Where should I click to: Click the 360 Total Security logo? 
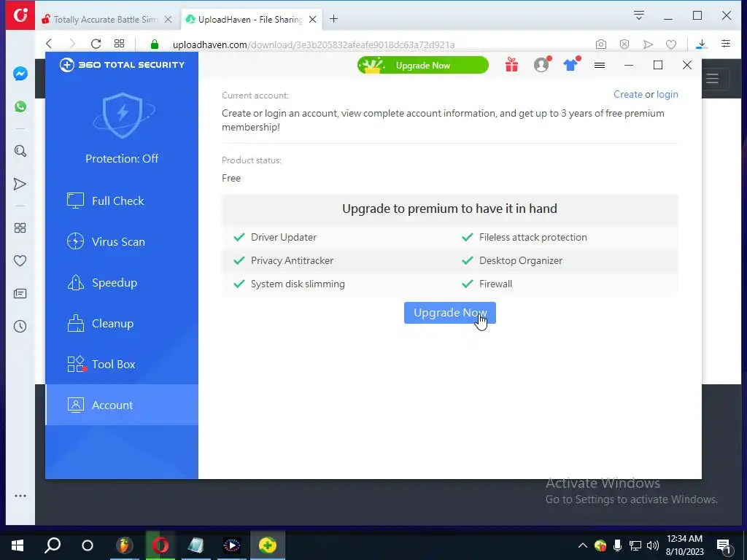122,65
